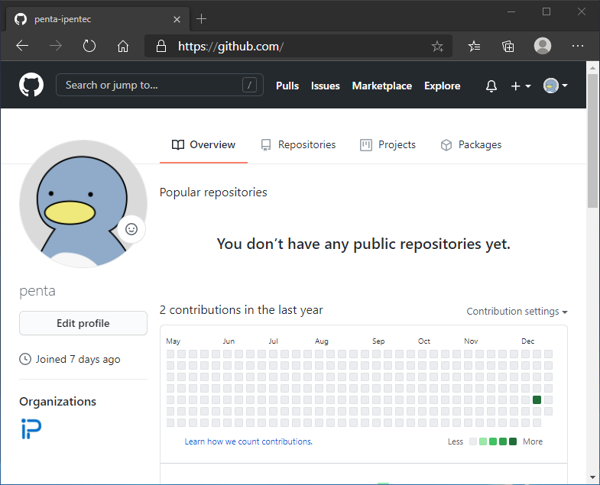Click the penta username text
600x485 pixels.
38,291
